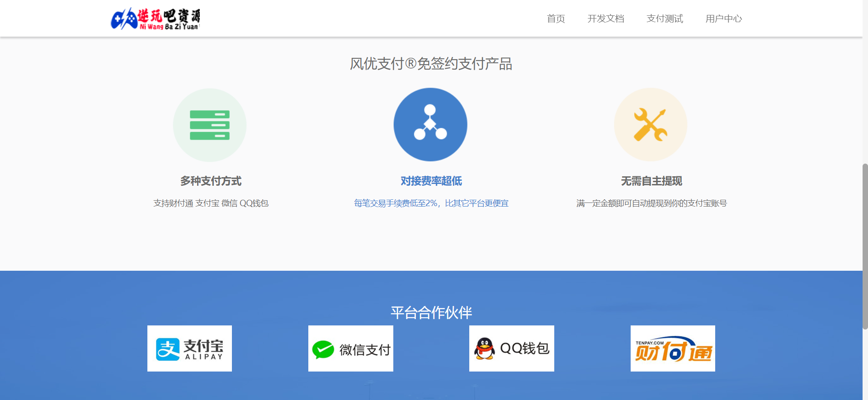Open the QQ钱包 penguin logo
868x400 pixels.
click(512, 348)
